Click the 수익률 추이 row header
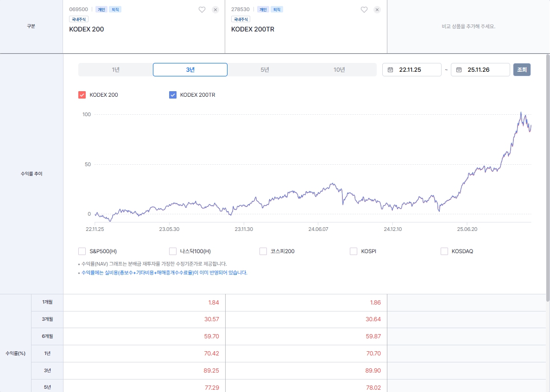This screenshot has width=550, height=392. tap(32, 174)
